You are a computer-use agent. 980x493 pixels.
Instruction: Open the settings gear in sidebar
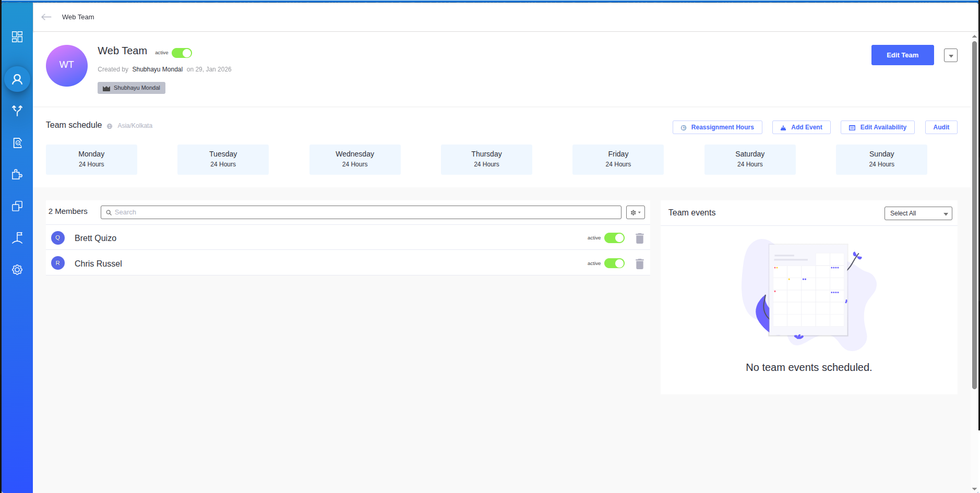[x=17, y=270]
